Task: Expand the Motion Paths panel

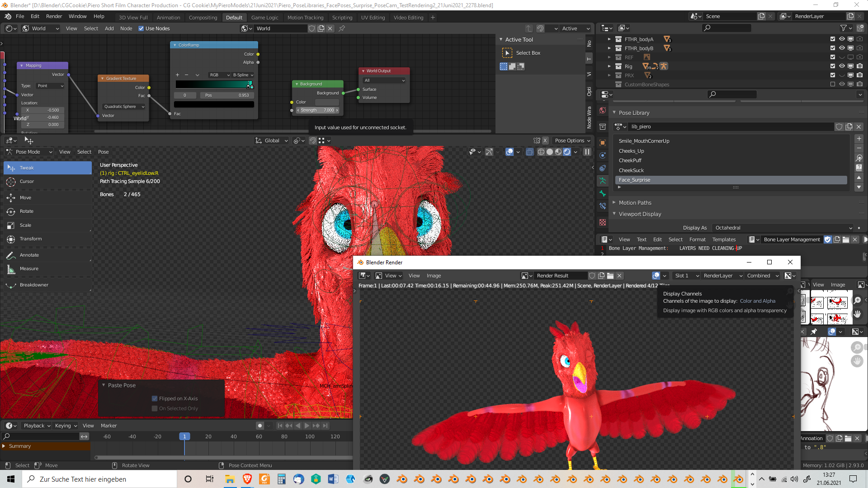Action: click(635, 203)
